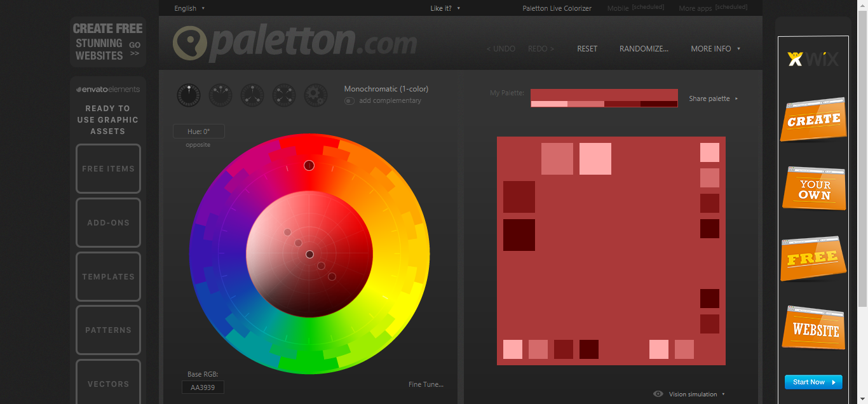Click the My Palette label
Image resolution: width=868 pixels, height=404 pixels.
(x=507, y=93)
